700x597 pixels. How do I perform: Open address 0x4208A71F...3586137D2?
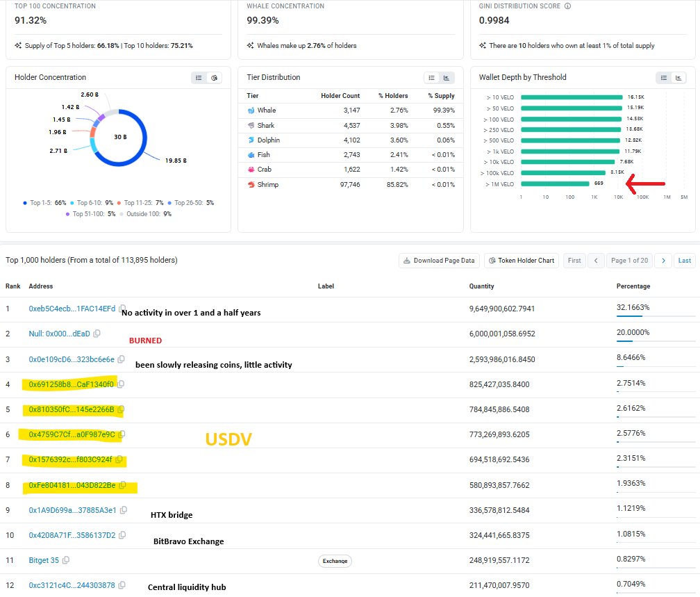pos(72,535)
